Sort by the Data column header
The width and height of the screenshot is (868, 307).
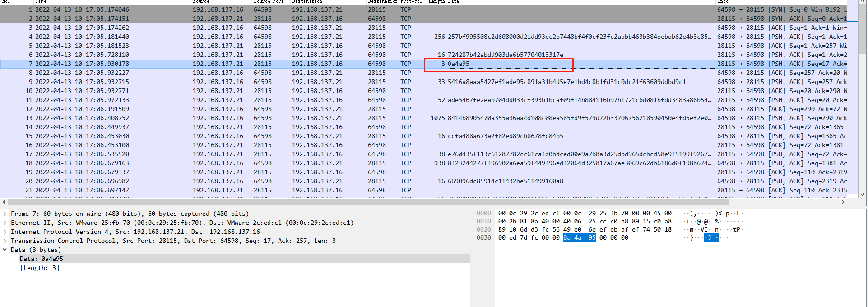[581, 2]
